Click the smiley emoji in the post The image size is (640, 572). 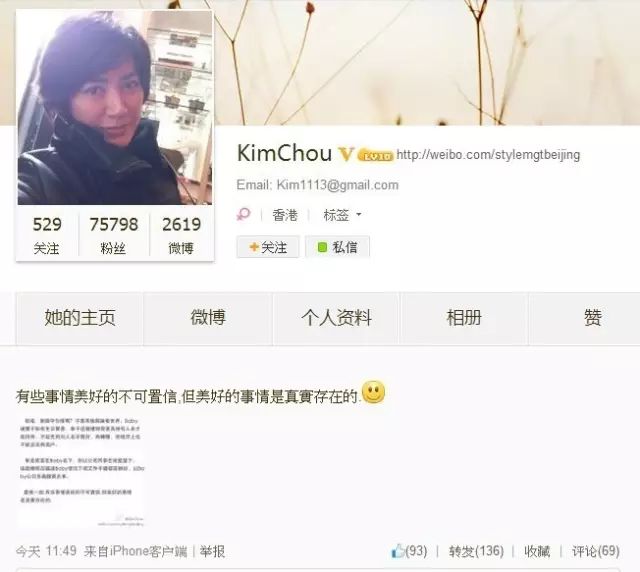coord(373,392)
